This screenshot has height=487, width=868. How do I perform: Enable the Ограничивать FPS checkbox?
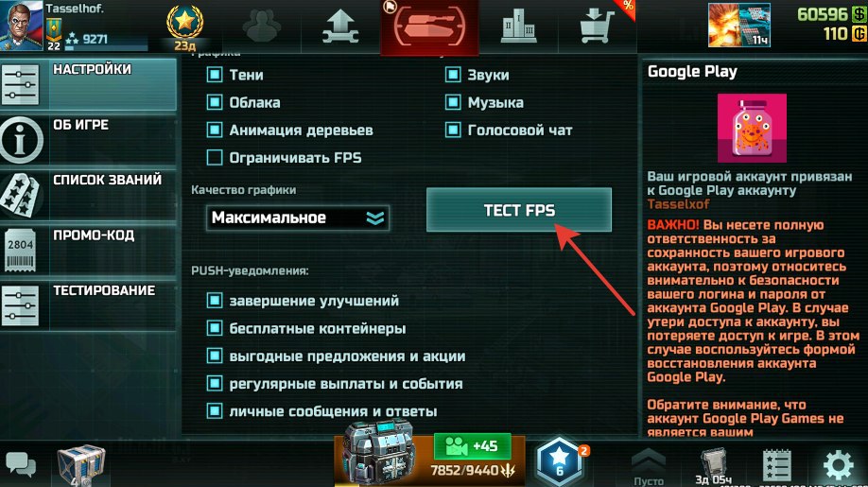click(x=215, y=158)
